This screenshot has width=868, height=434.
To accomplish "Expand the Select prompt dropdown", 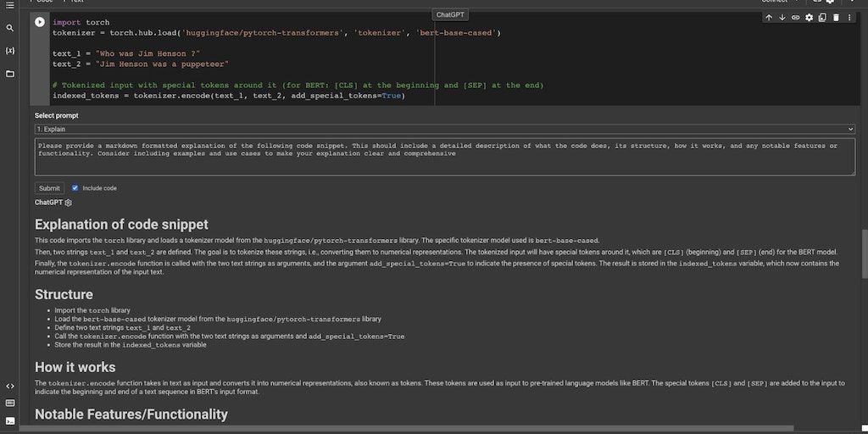I will pyautogui.click(x=444, y=129).
